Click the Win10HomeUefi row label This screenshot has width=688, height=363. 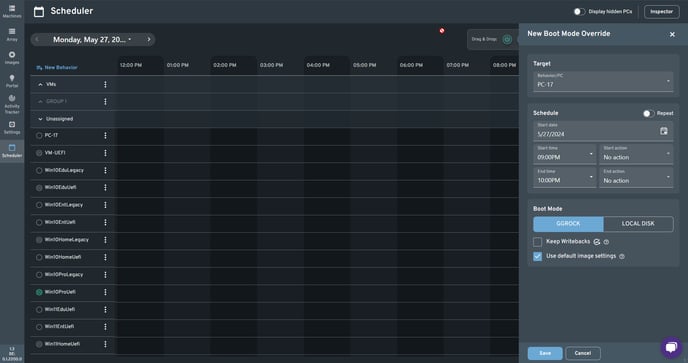(63, 257)
